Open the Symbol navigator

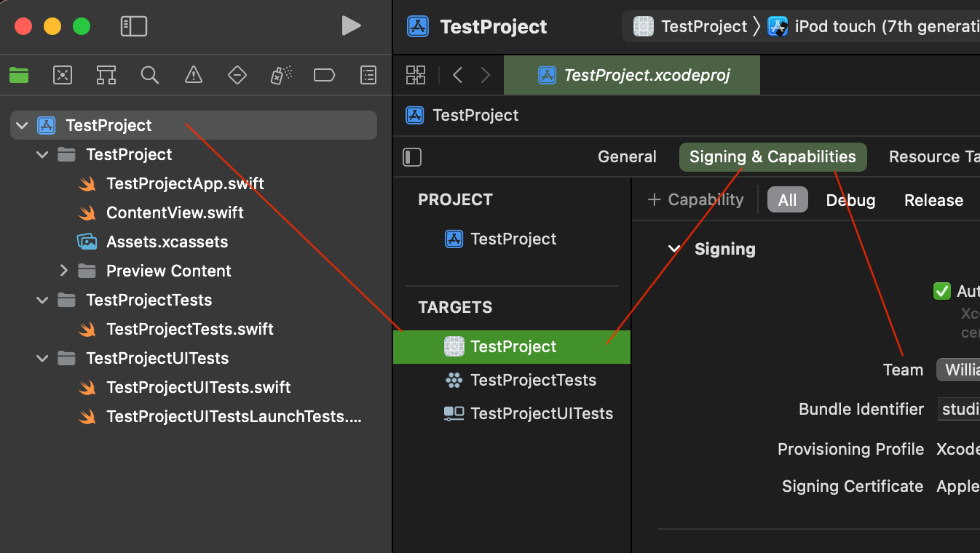pos(106,75)
